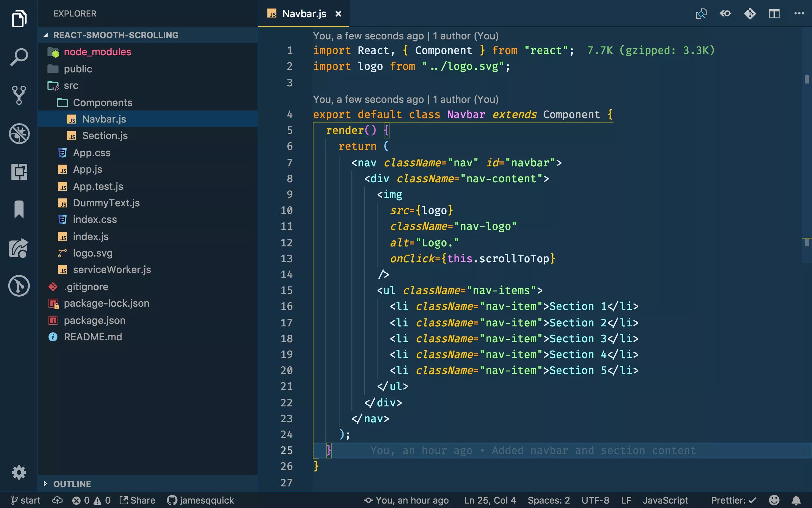Screen dimensions: 812x508
Task: Open notifications bell icon
Action: click(x=796, y=500)
